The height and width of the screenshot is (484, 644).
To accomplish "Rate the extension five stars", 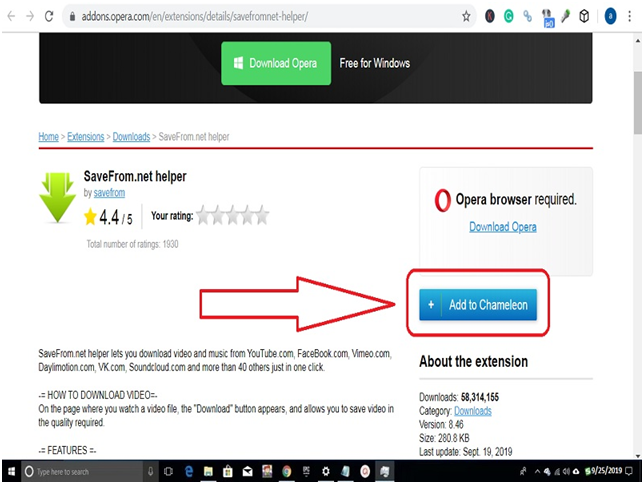I will coord(262,215).
